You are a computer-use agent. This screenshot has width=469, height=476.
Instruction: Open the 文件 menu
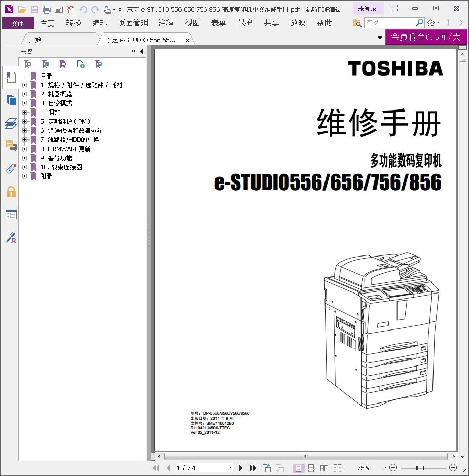tap(18, 23)
